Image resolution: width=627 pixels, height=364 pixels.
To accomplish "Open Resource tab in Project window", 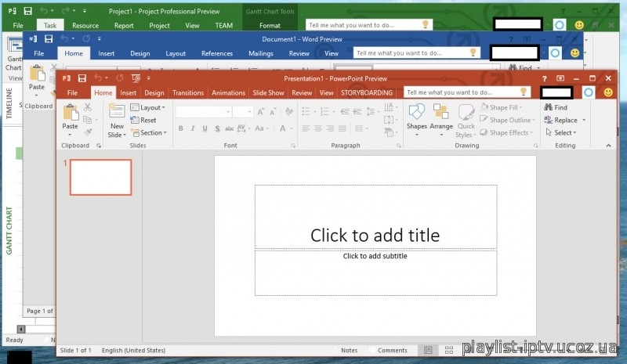I will [85, 26].
